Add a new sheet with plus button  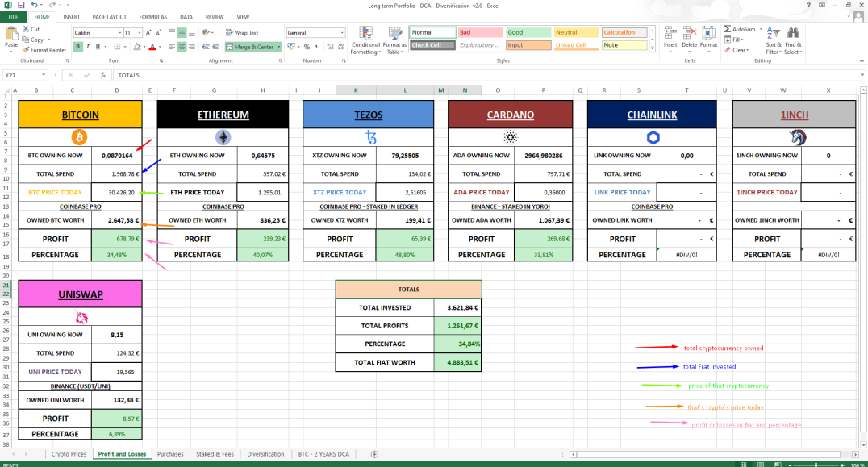(x=374, y=454)
